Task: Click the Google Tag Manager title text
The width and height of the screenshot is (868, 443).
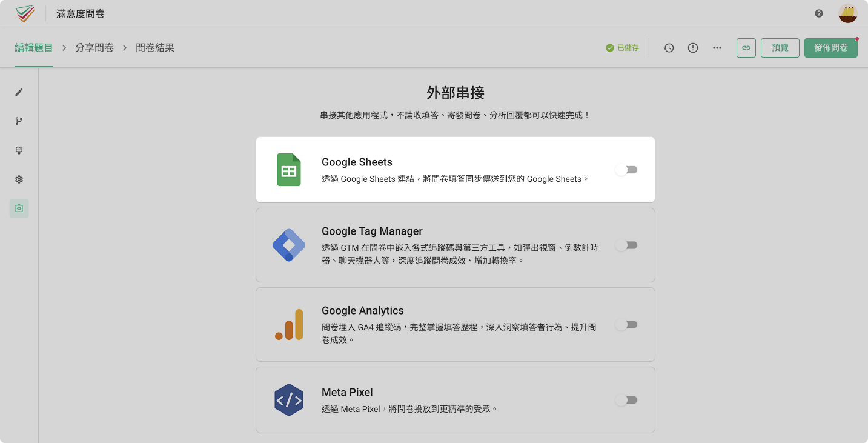Action: tap(372, 231)
